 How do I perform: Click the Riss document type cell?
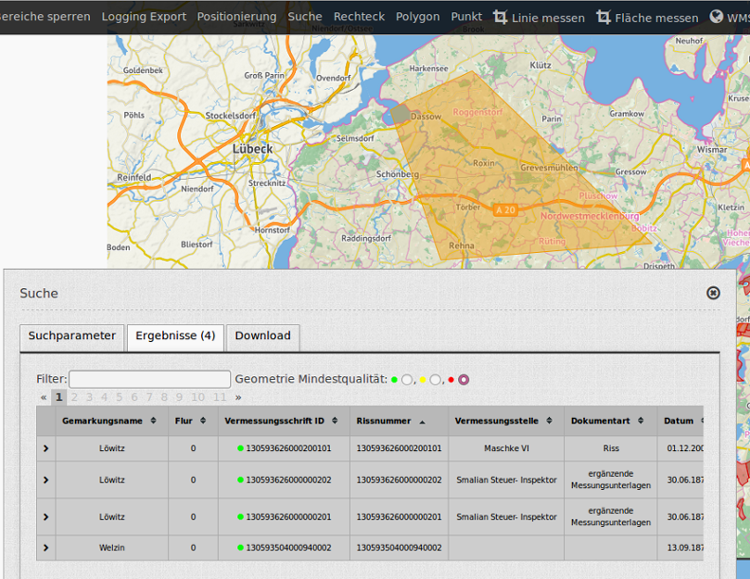[x=611, y=448]
